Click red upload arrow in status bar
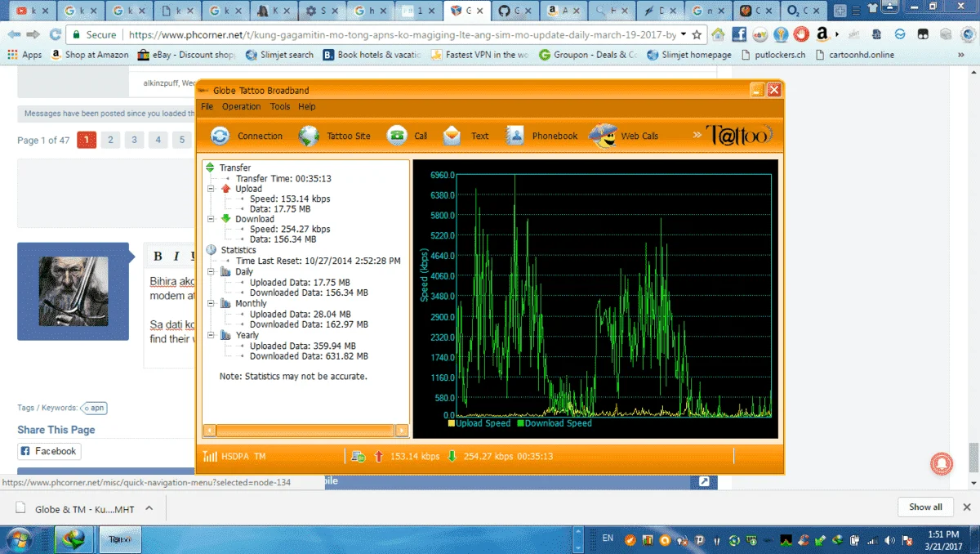The height and width of the screenshot is (554, 980). (x=378, y=456)
